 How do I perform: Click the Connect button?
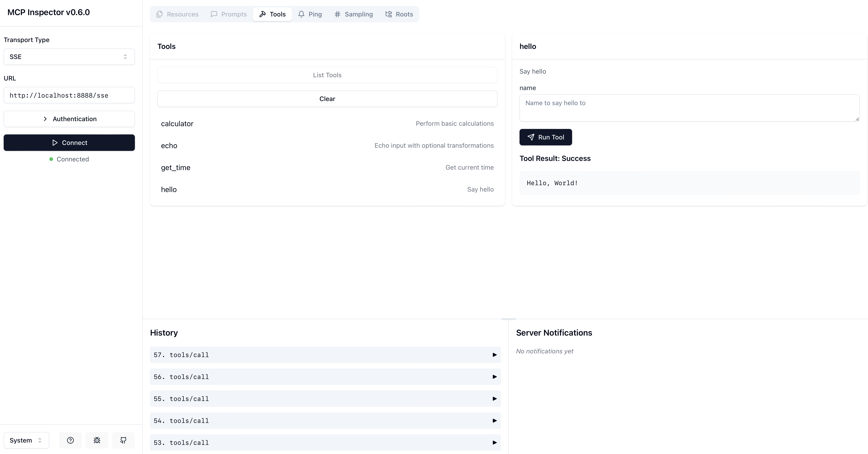coord(69,142)
